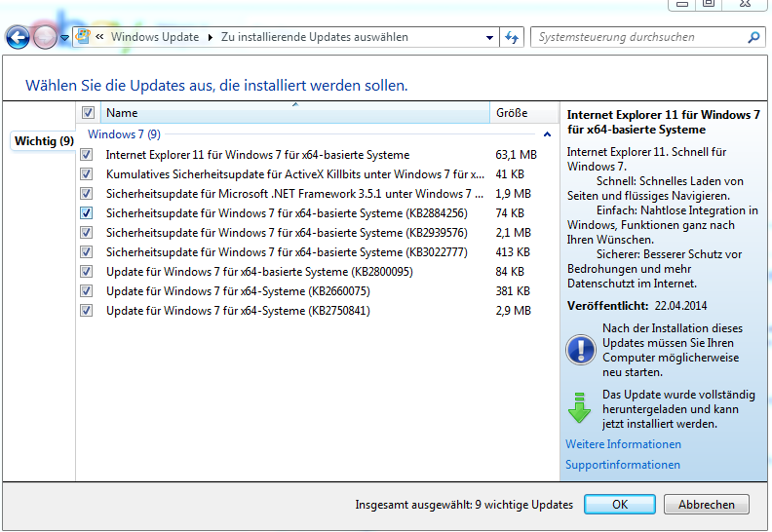772x532 pixels.
Task: Click the 41 KB size value
Action: tap(510, 174)
